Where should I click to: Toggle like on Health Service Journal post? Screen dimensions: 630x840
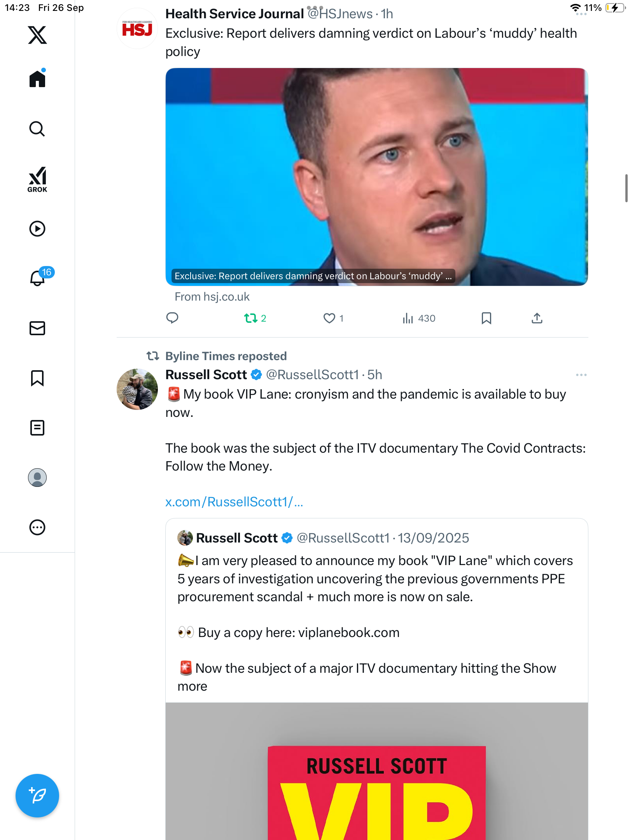[329, 318]
